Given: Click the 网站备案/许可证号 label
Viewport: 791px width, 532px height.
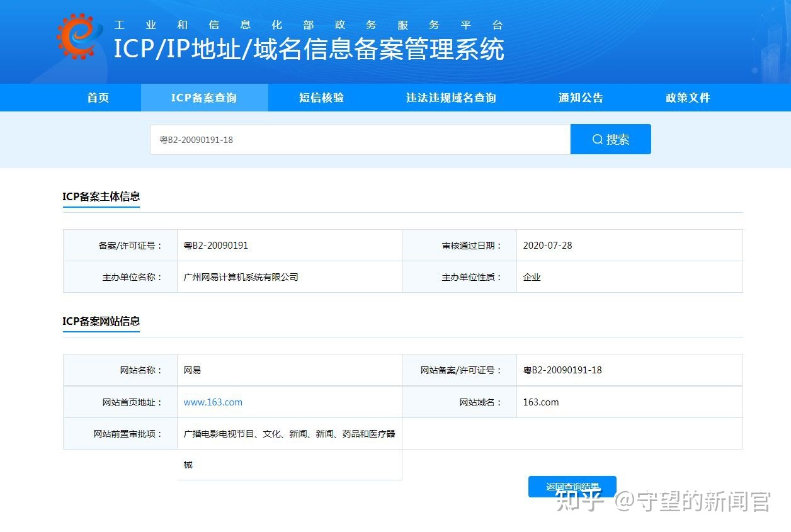Looking at the screenshot, I should click(x=461, y=370).
